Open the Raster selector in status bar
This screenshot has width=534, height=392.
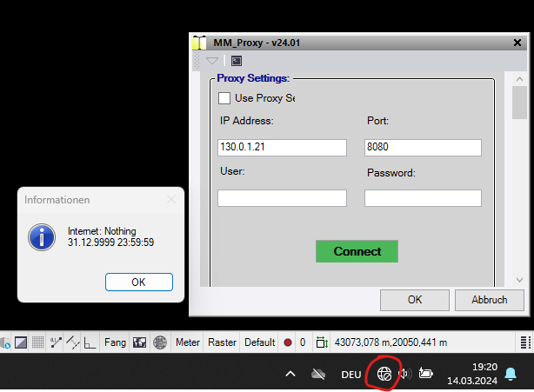222,342
